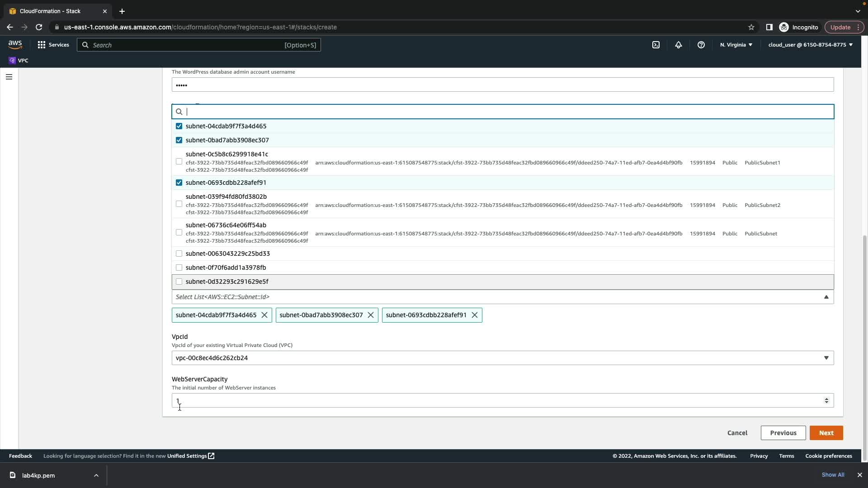868x488 pixels.
Task: Open the N. Virginia region selector
Action: (x=736, y=45)
